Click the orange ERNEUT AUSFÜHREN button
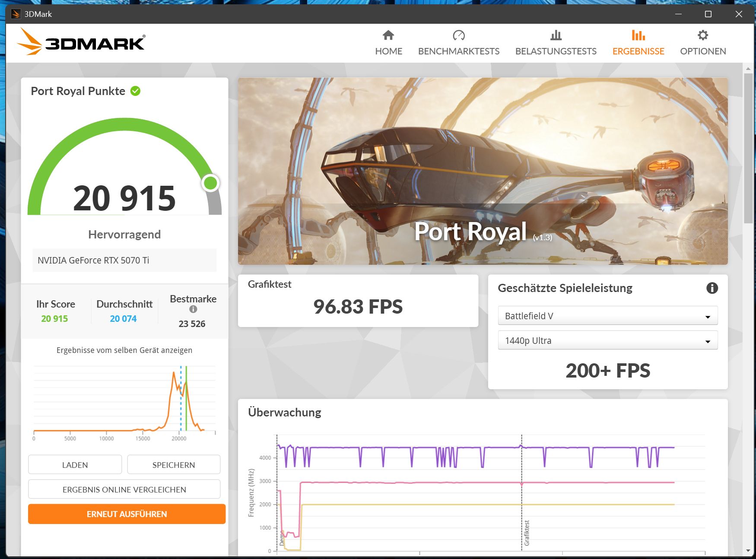The image size is (756, 559). 127,514
